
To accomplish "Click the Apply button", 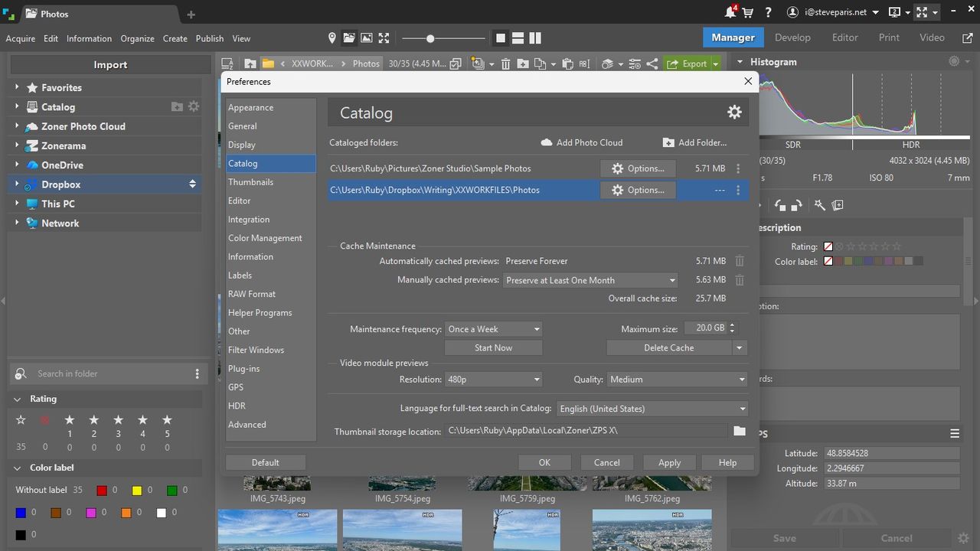I will (669, 462).
